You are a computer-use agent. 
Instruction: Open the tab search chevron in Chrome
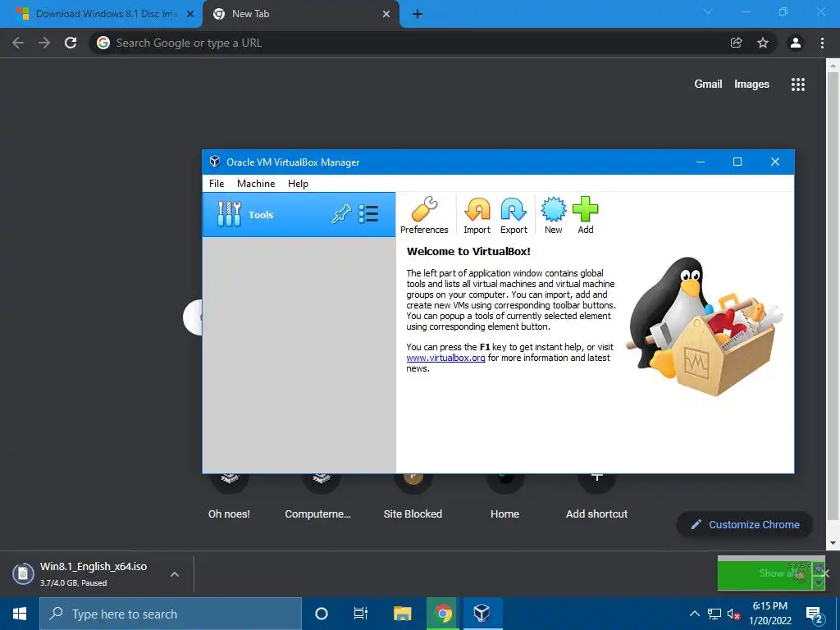click(x=708, y=11)
